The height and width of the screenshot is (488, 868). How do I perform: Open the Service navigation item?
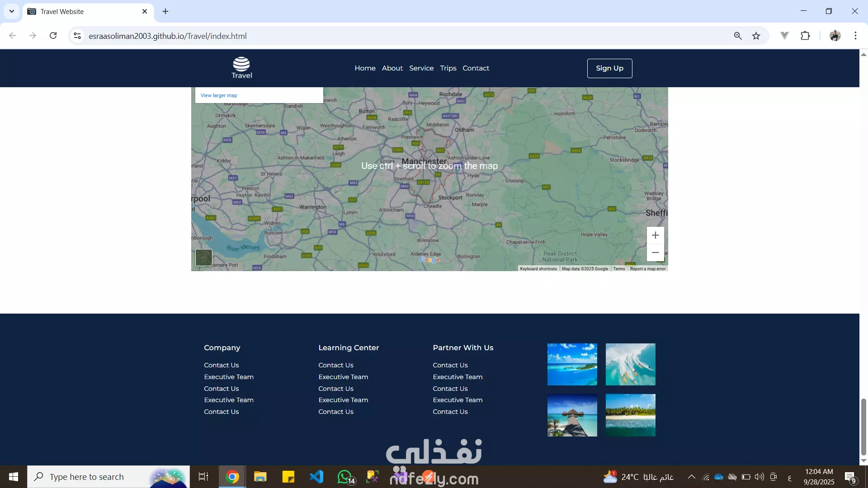click(x=421, y=68)
